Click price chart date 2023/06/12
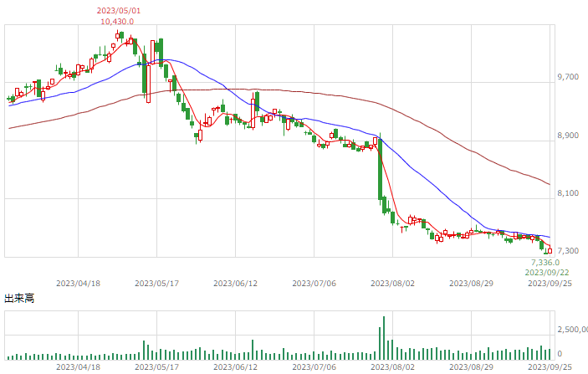Image resolution: width=588 pixels, height=374 pixels. coord(236,284)
